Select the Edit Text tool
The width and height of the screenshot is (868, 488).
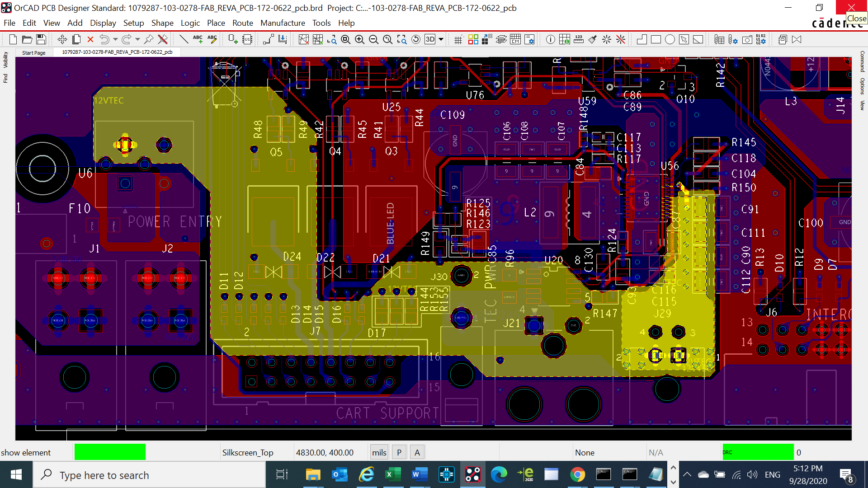click(212, 40)
